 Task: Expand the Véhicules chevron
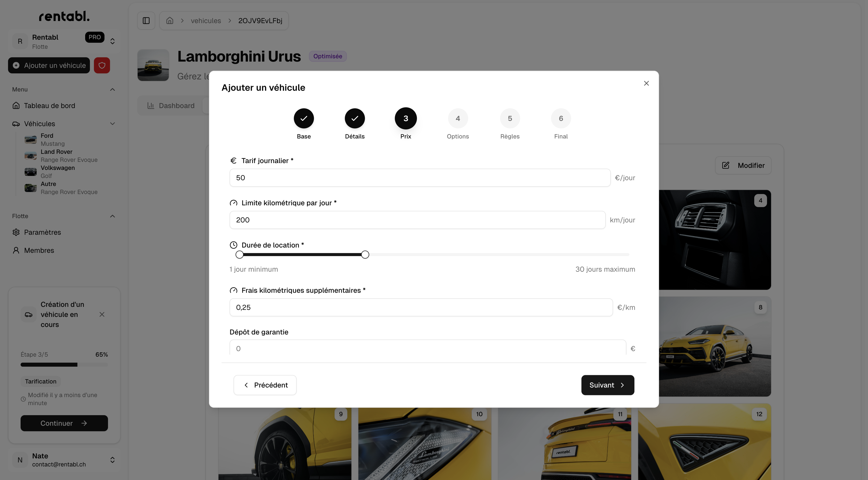(113, 124)
